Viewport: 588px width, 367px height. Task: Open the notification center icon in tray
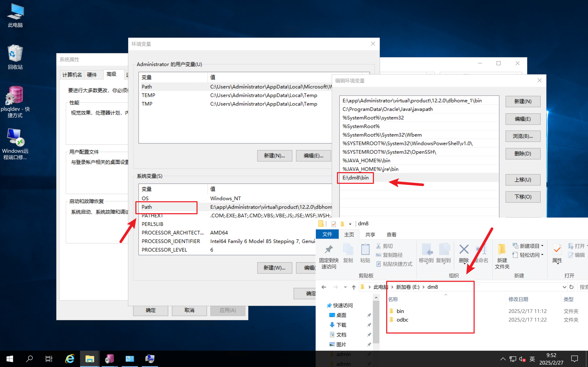574,359
